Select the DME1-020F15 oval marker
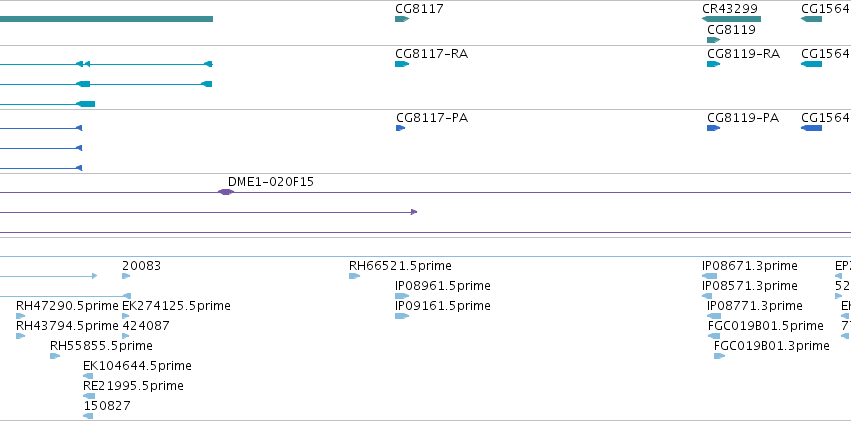Viewport: 851px width, 421px height. click(226, 192)
